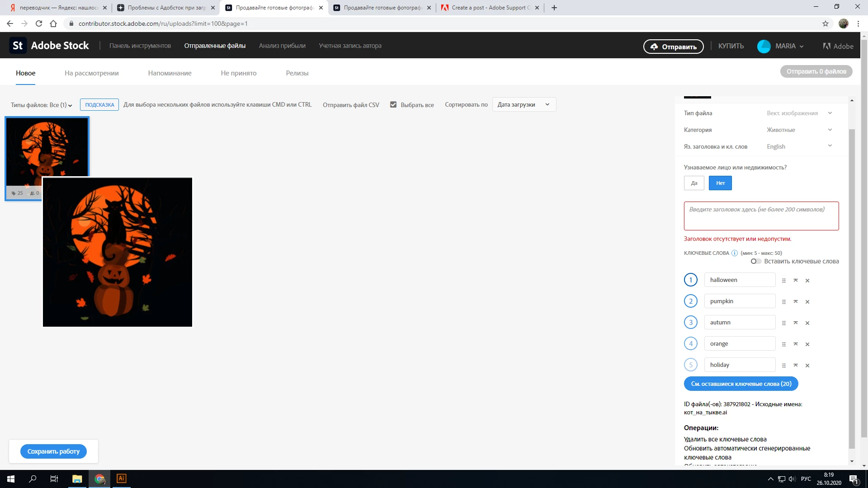The width and height of the screenshot is (868, 488).
Task: Click Сохранить работу button
Action: coord(53,451)
